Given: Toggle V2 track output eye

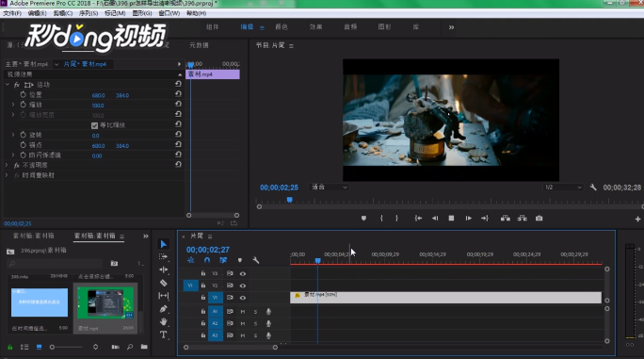Looking at the screenshot, I should click(243, 286).
